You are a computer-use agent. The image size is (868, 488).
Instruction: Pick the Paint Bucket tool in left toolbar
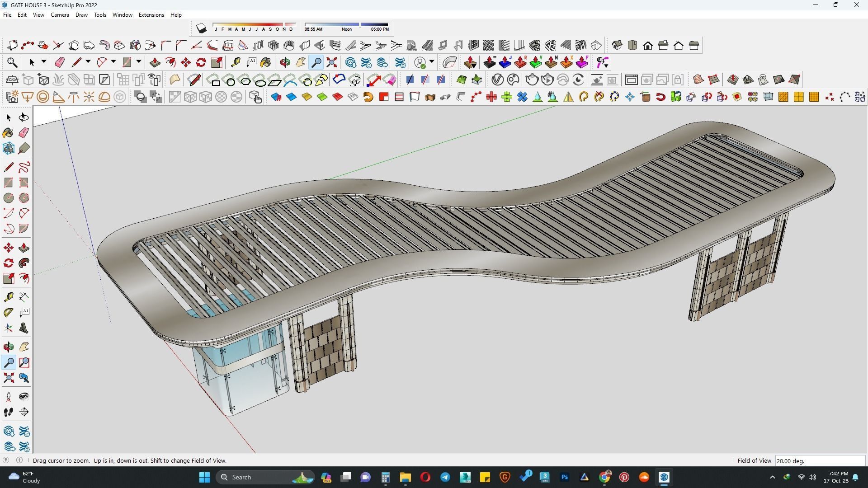(x=8, y=133)
